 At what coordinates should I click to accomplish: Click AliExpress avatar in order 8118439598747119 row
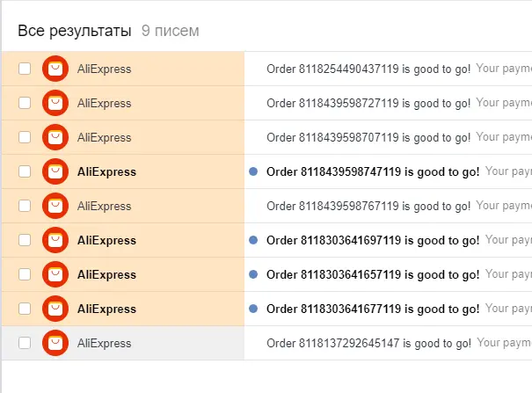[x=55, y=171]
